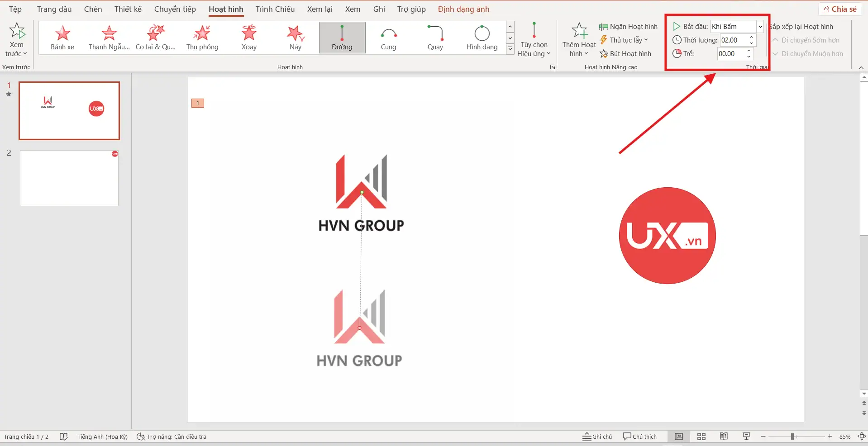Image resolution: width=868 pixels, height=446 pixels.
Task: Select the HVN GROUP logo image
Action: point(361,193)
